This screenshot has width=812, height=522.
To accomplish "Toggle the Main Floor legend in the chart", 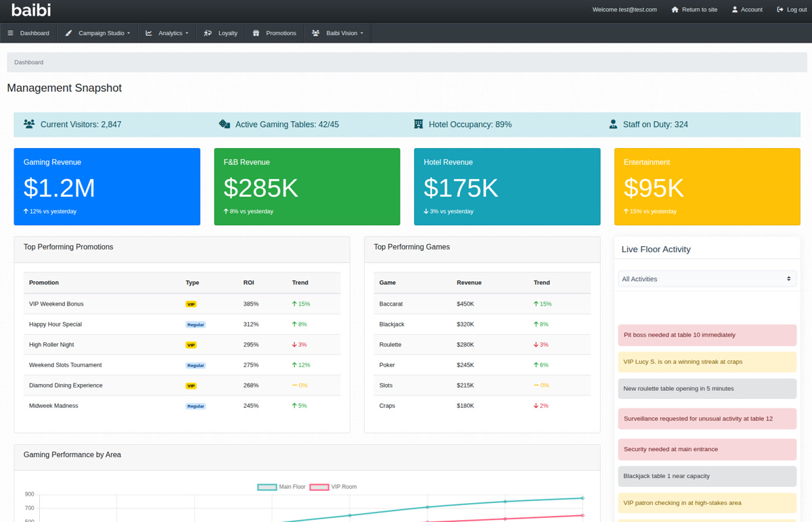I will coord(281,486).
